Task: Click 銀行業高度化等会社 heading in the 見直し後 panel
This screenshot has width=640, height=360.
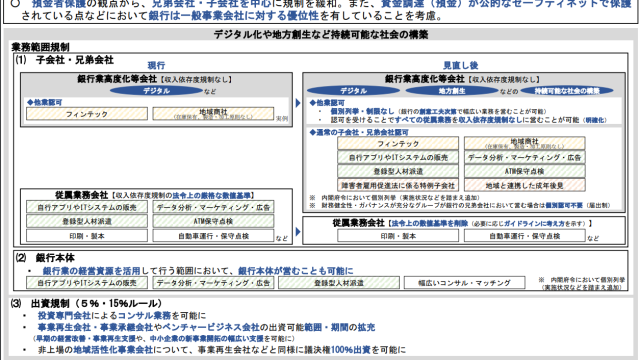Action: [x=425, y=79]
